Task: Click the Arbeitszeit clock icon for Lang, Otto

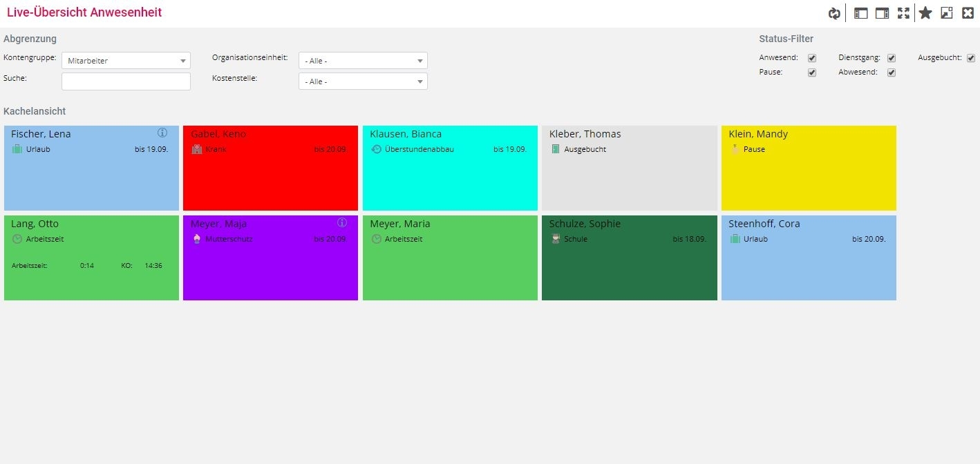Action: click(x=17, y=239)
